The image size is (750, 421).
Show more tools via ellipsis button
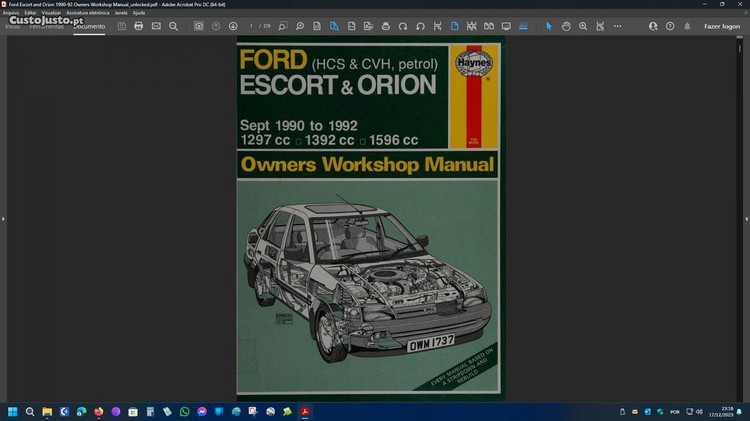coord(617,26)
